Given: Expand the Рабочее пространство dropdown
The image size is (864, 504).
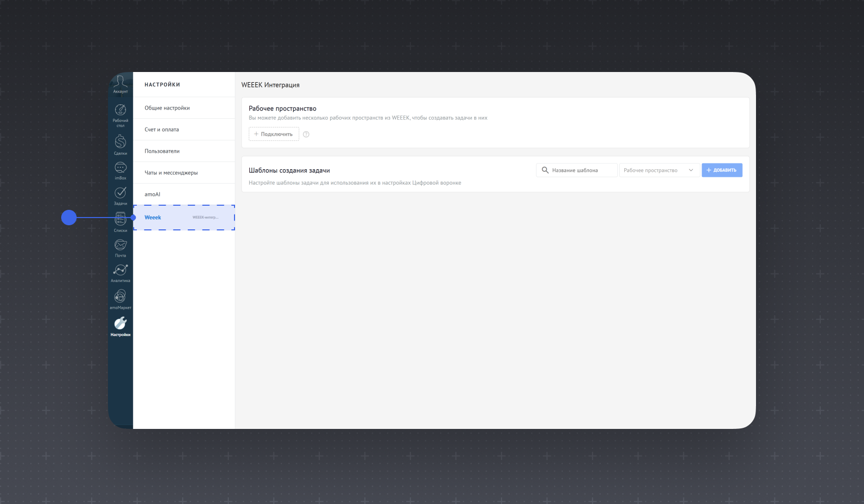Looking at the screenshot, I should coord(659,170).
